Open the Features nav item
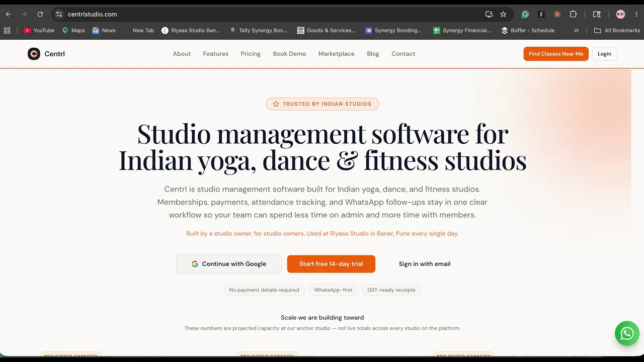644x362 pixels. [x=215, y=54]
